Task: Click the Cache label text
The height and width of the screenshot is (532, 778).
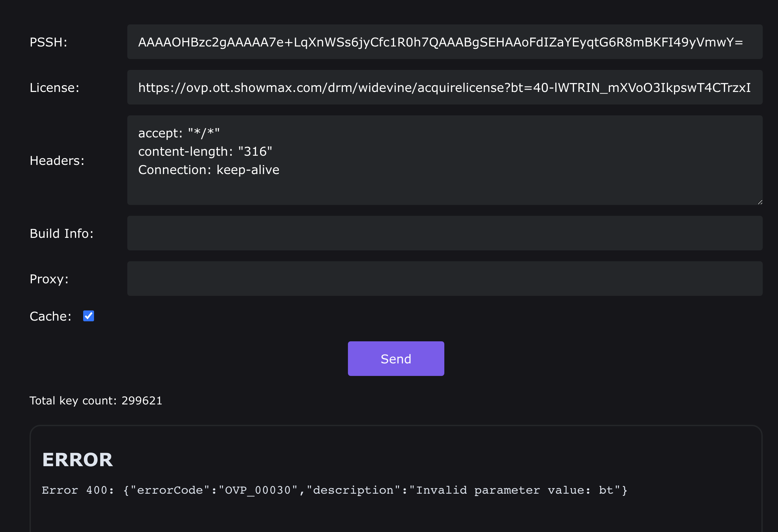Action: [50, 316]
